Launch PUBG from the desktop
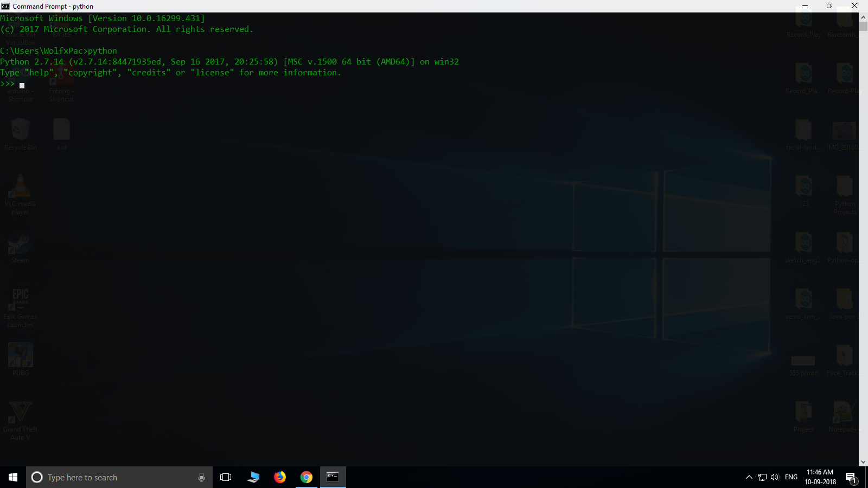 click(20, 355)
